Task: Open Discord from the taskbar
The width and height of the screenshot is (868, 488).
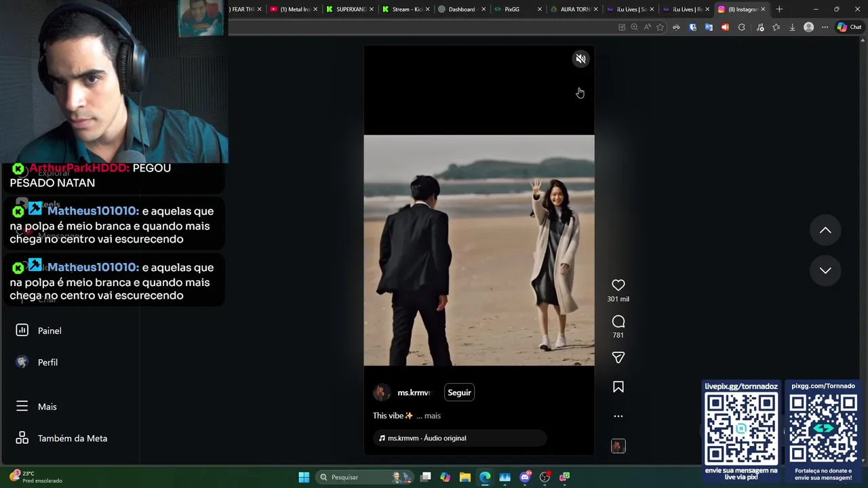Action: pyautogui.click(x=525, y=477)
